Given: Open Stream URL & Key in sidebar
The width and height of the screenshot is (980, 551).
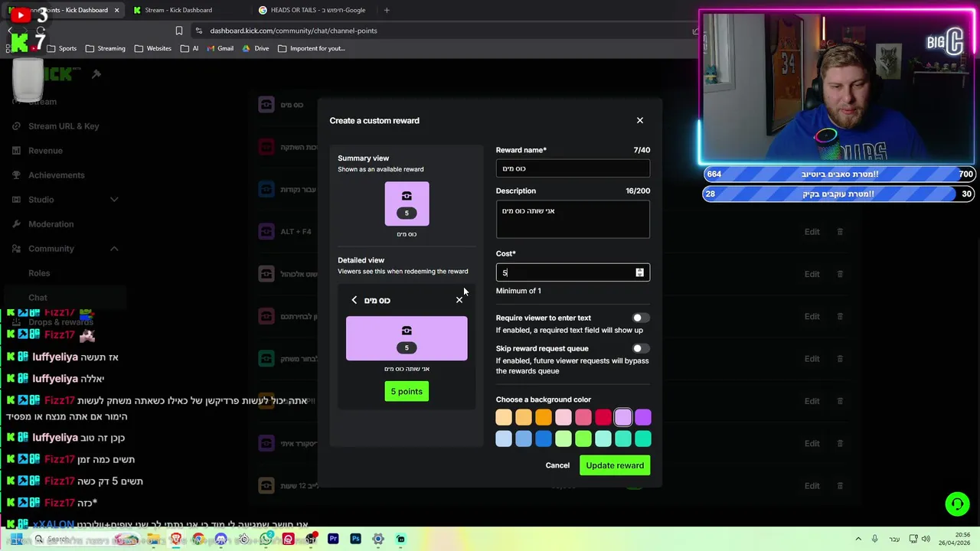Looking at the screenshot, I should pos(64,126).
